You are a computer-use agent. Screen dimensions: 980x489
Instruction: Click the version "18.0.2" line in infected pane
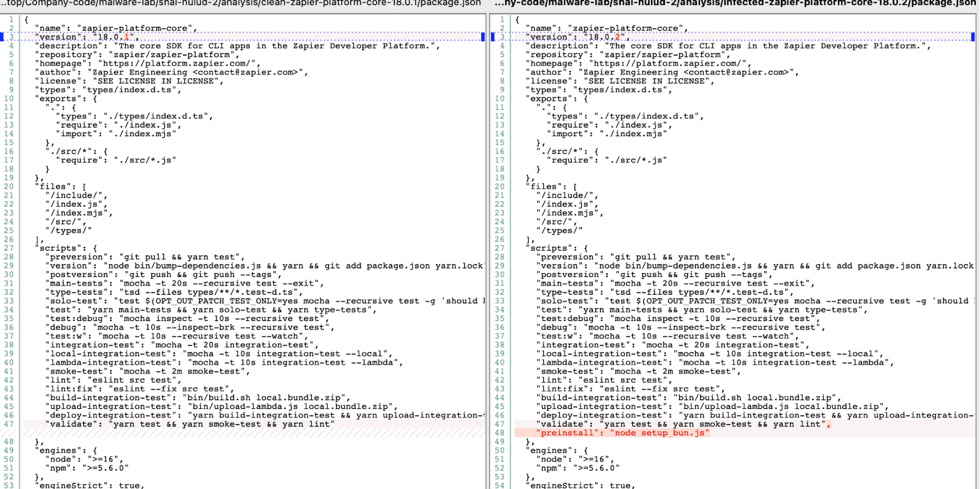click(578, 37)
